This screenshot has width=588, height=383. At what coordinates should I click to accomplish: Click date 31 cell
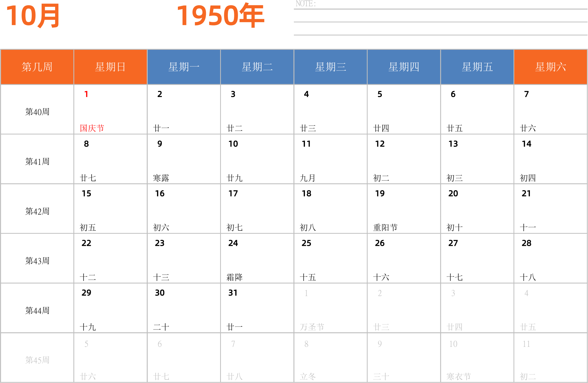[257, 308]
